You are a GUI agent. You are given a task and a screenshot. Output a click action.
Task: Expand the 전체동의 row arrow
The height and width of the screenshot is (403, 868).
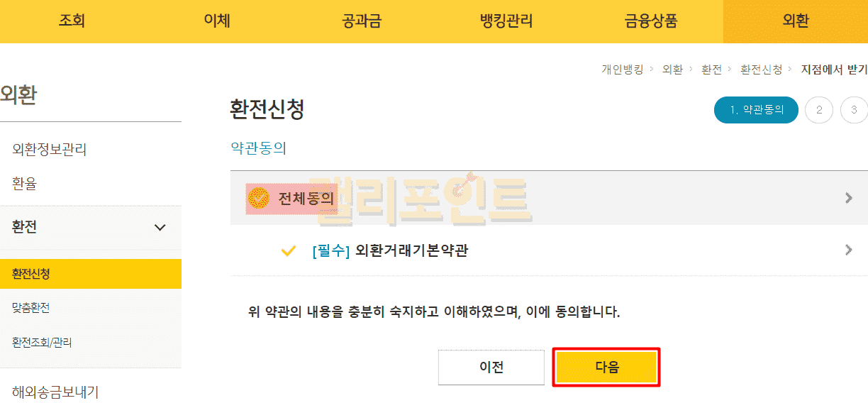pyautogui.click(x=849, y=198)
